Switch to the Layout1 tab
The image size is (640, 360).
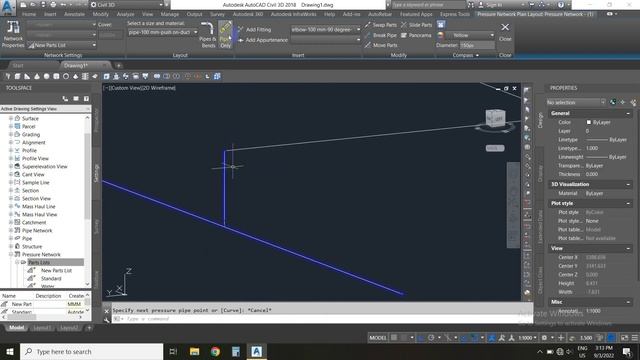(42, 328)
